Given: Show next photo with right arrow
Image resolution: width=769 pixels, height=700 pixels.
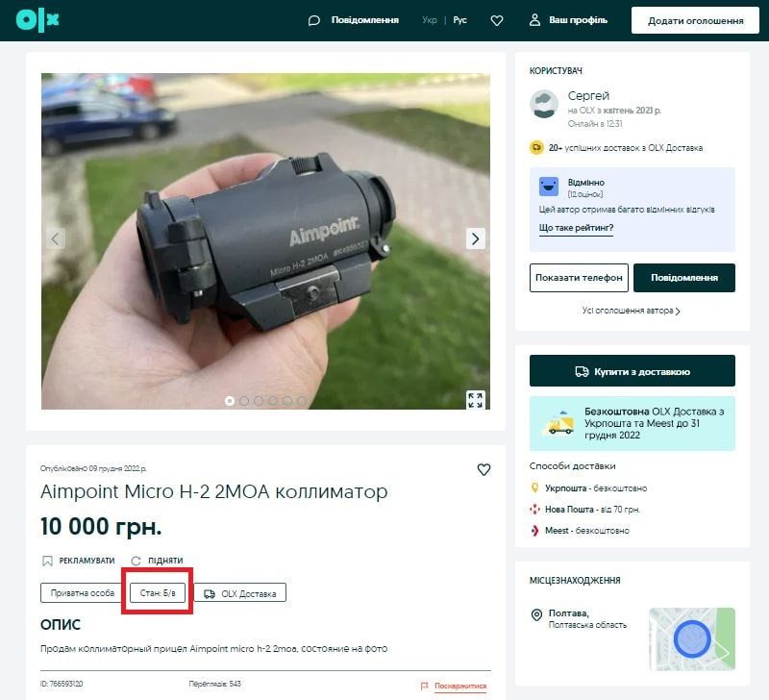Looking at the screenshot, I should (x=475, y=238).
